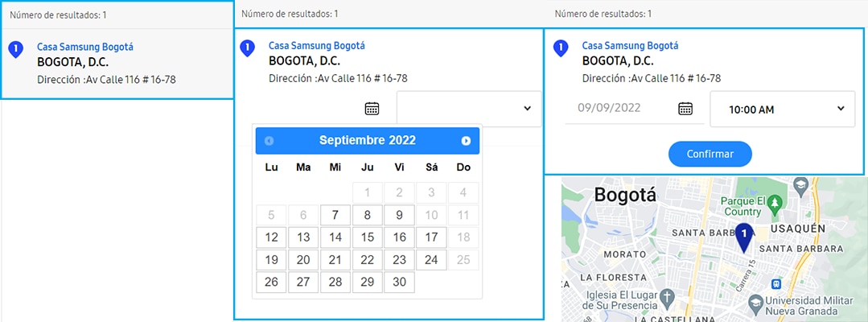This screenshot has width=868, height=322.
Task: Click the Septiembre 2022 calendar title
Action: [367, 140]
